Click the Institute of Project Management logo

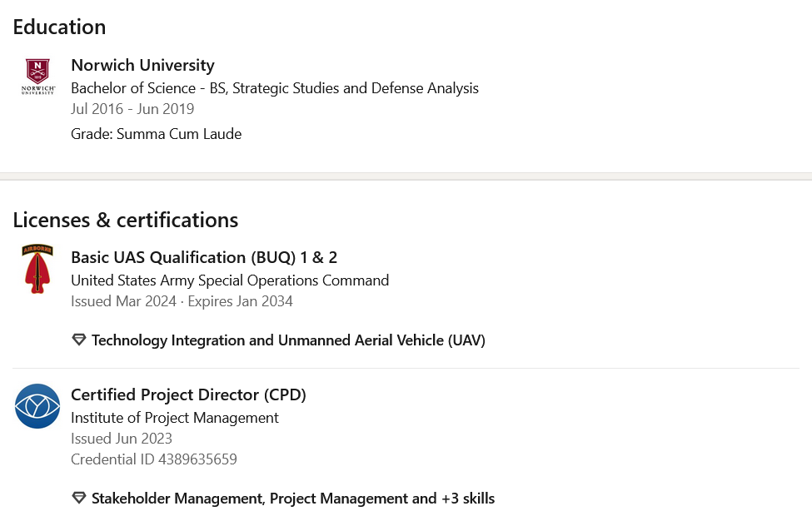coord(37,406)
